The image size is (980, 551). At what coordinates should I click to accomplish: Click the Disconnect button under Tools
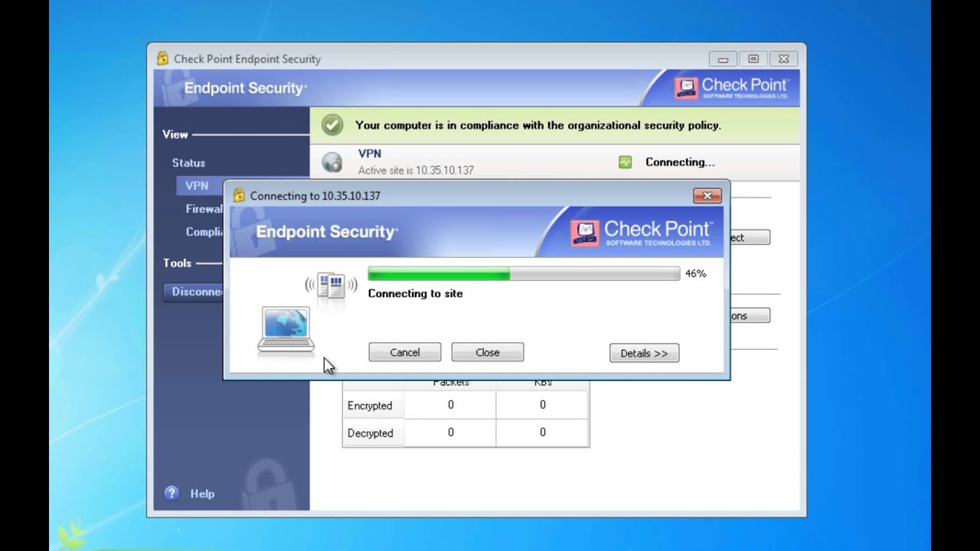(193, 292)
